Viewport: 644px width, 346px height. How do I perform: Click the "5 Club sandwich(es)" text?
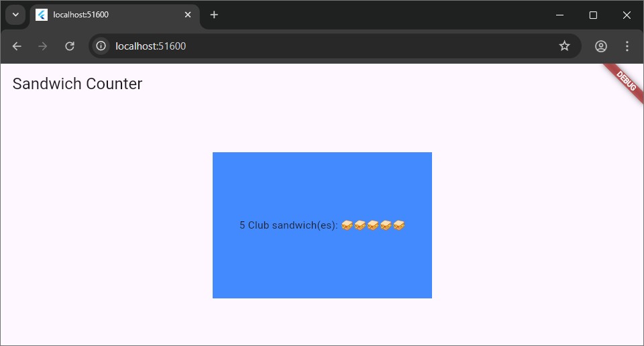pyautogui.click(x=288, y=225)
